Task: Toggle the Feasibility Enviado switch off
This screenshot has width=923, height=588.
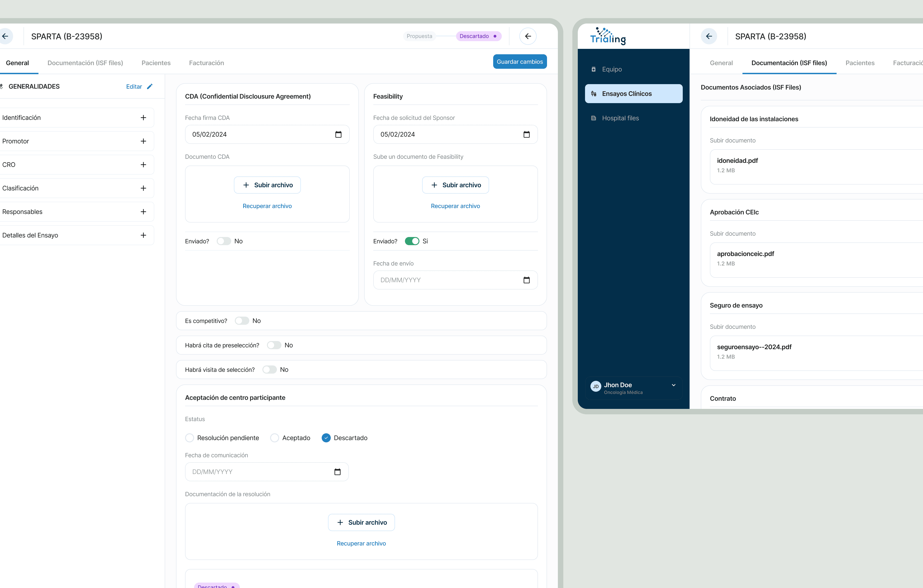Action: [x=412, y=241]
